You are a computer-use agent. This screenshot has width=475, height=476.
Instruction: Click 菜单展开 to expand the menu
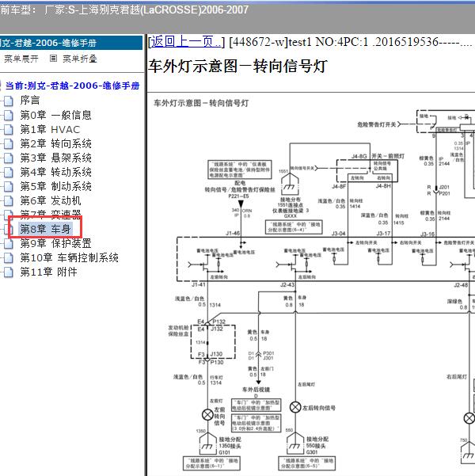coord(21,59)
